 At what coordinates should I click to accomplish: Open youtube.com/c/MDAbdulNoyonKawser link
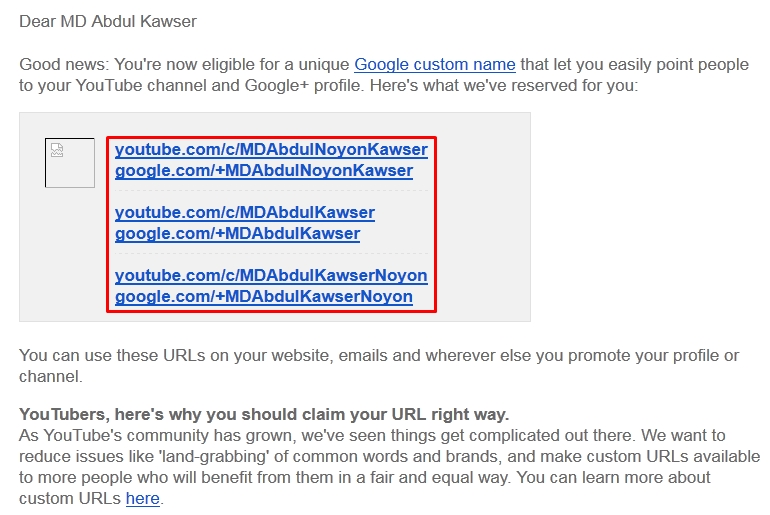click(271, 150)
